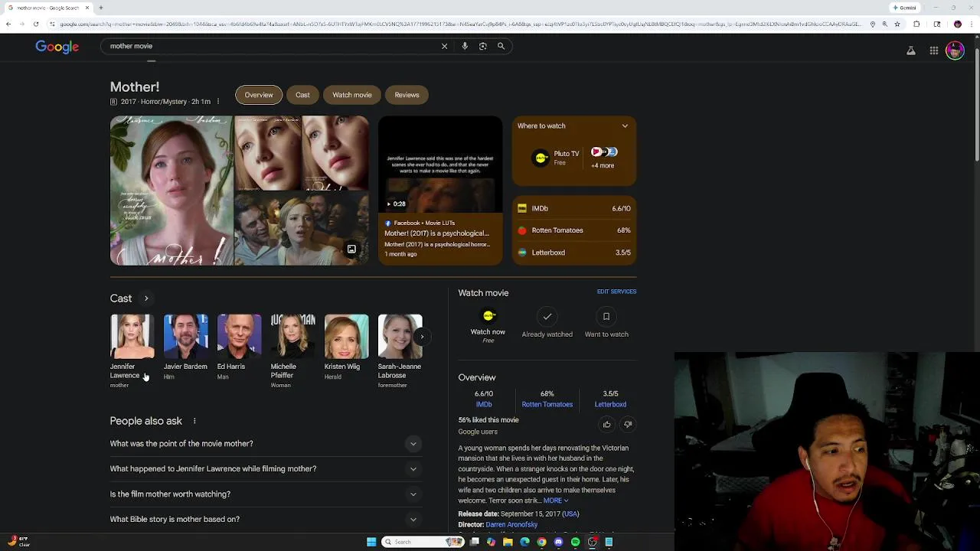Open File Explorer from the taskbar
This screenshot has width=980, height=551.
click(x=508, y=542)
